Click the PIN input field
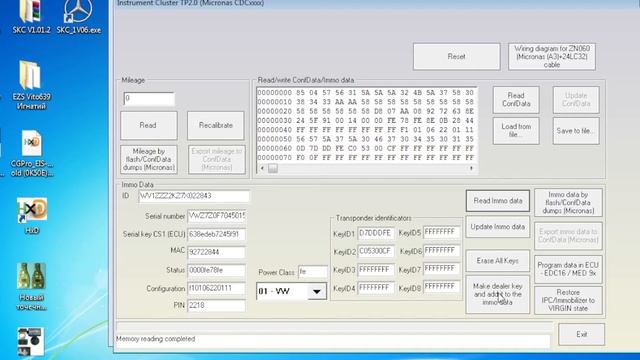 (216, 306)
